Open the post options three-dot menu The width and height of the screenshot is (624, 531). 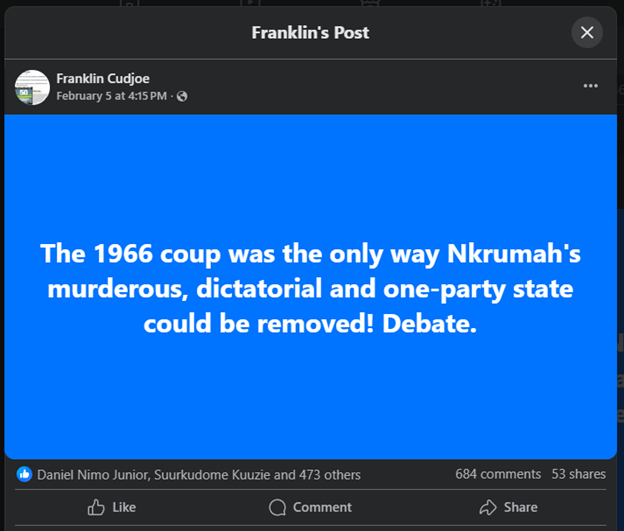[x=590, y=86]
